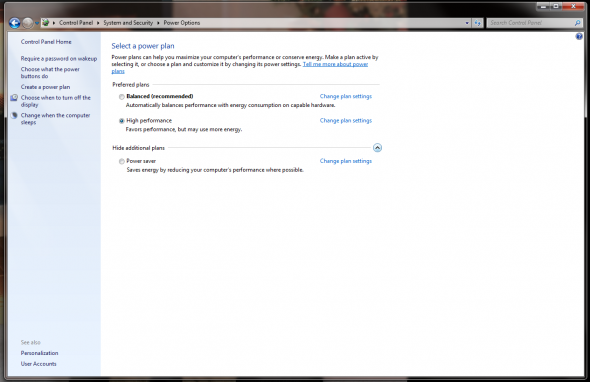Open User Accounts under See also

(38, 364)
